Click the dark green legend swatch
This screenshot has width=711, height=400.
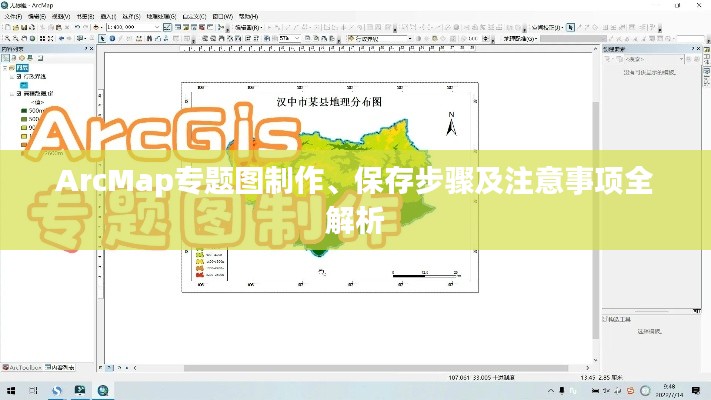click(24, 111)
